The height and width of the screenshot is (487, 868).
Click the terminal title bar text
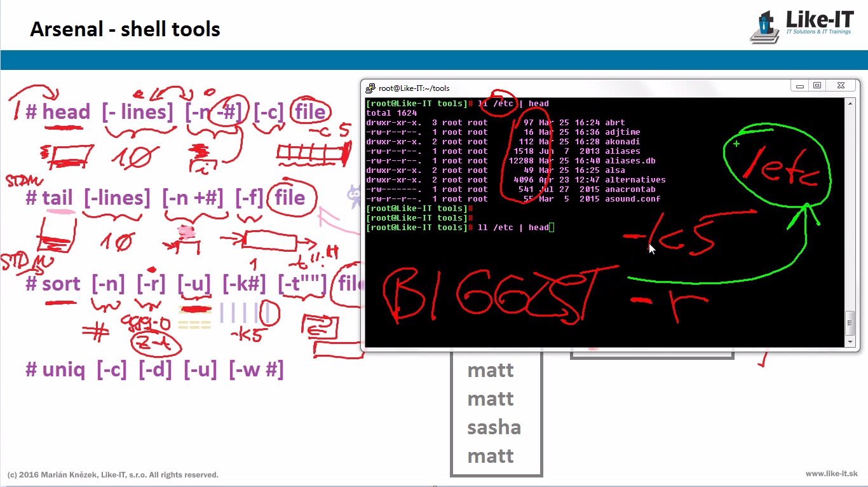pyautogui.click(x=414, y=88)
